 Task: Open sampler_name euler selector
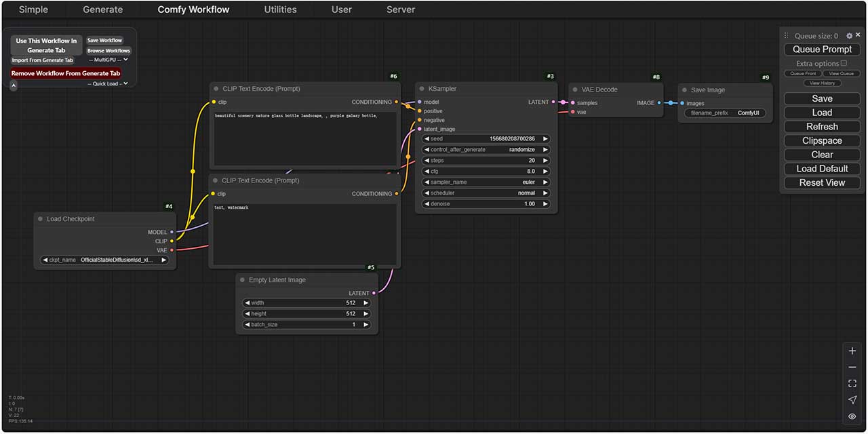(486, 182)
